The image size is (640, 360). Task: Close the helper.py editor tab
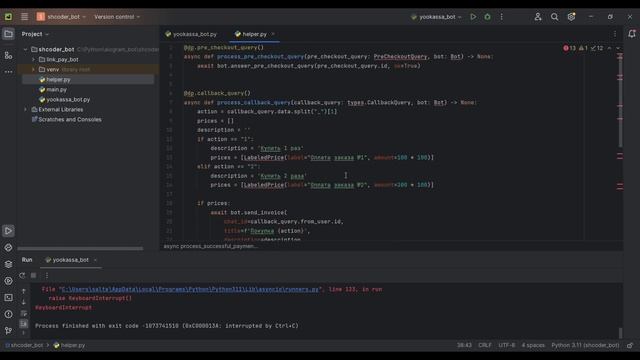(x=273, y=34)
